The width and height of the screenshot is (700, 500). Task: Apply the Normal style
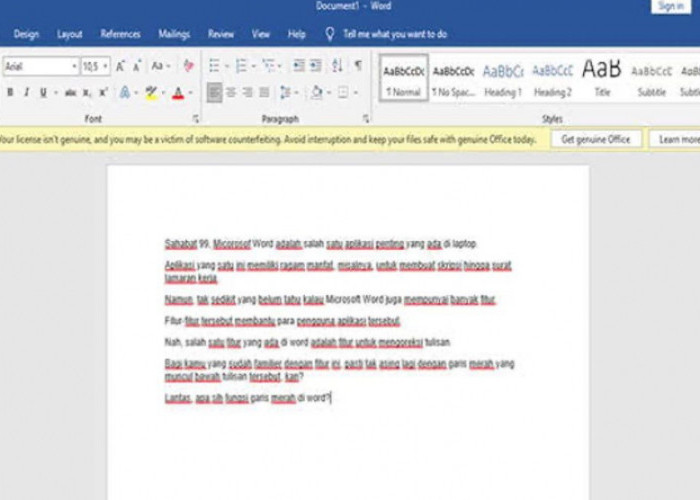(404, 79)
